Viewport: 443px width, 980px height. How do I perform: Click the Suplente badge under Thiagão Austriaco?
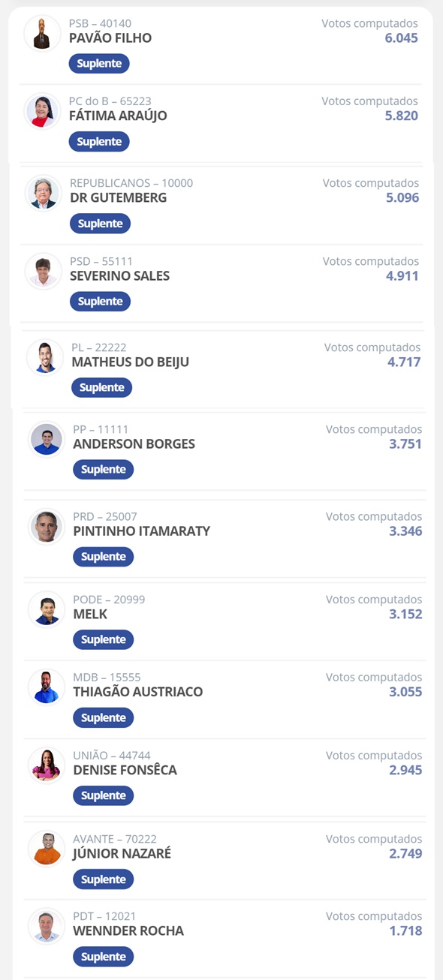pyautogui.click(x=103, y=717)
